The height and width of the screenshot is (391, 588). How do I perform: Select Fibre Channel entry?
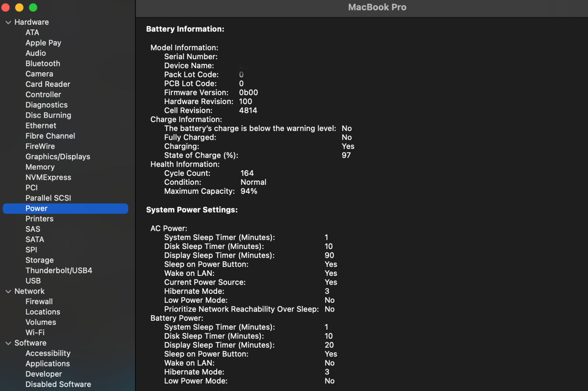point(50,136)
